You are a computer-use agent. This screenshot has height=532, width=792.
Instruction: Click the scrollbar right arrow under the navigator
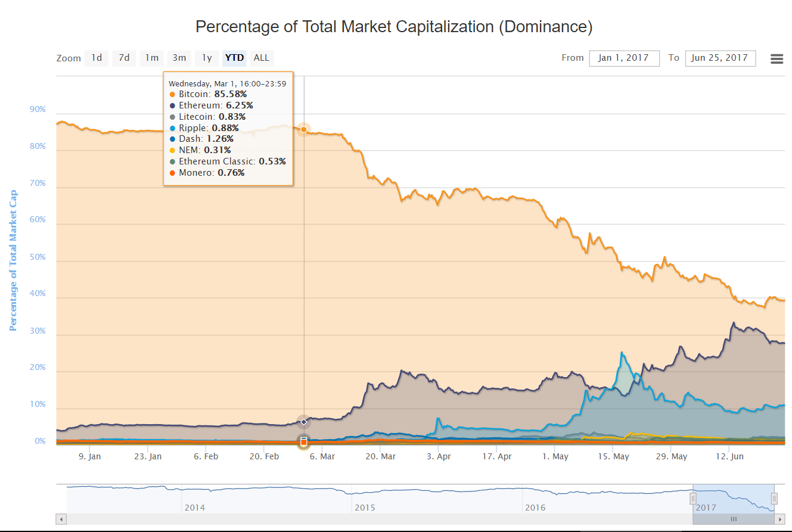tap(780, 519)
